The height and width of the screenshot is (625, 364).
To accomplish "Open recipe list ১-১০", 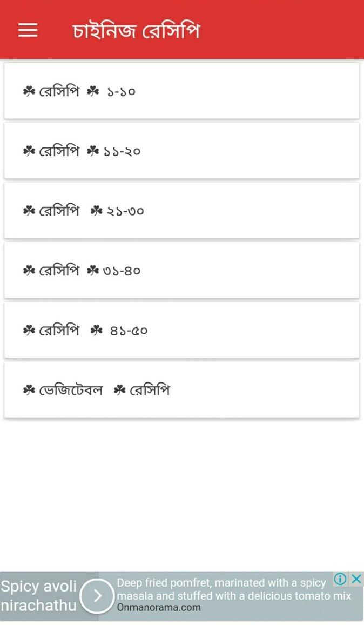I will click(x=182, y=91).
